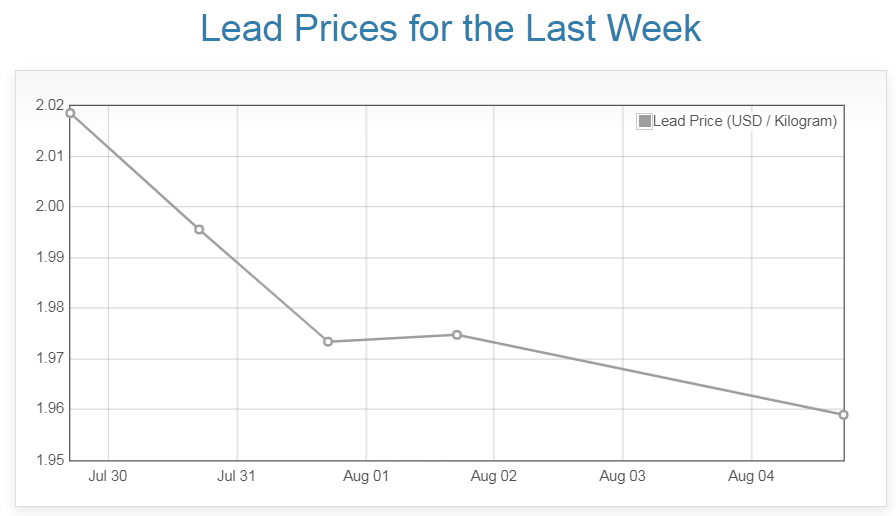Select the 'Aug 01' x-axis date label
This screenshot has height=516, width=896.
tap(366, 477)
